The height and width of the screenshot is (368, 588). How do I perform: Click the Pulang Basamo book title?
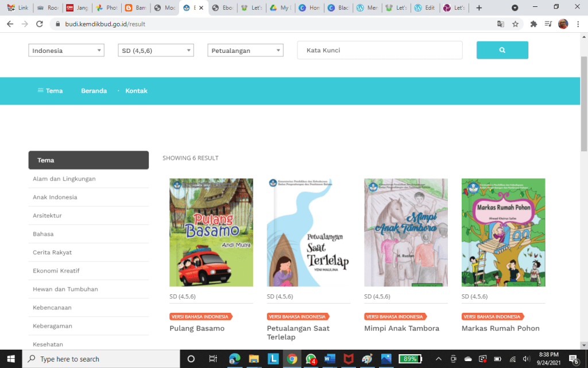[197, 328]
